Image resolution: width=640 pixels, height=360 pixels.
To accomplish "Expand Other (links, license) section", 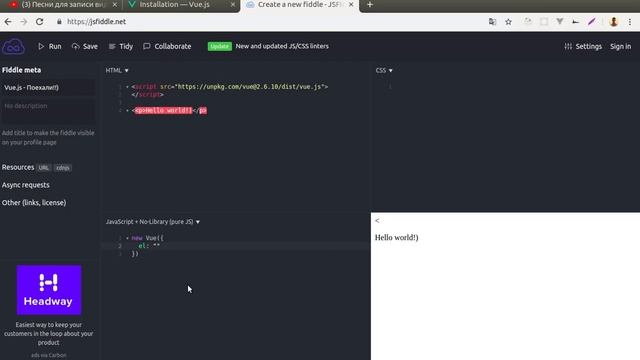I will (x=34, y=202).
